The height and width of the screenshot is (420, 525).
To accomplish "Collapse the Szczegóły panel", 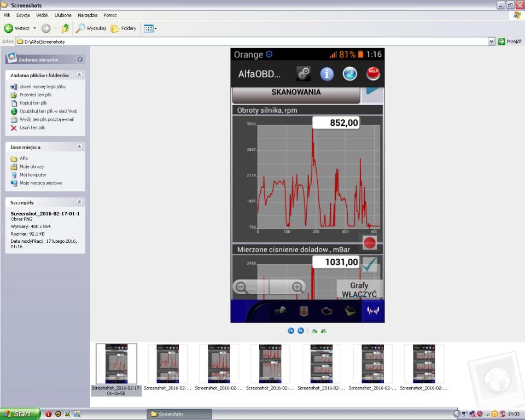I will tap(79, 202).
